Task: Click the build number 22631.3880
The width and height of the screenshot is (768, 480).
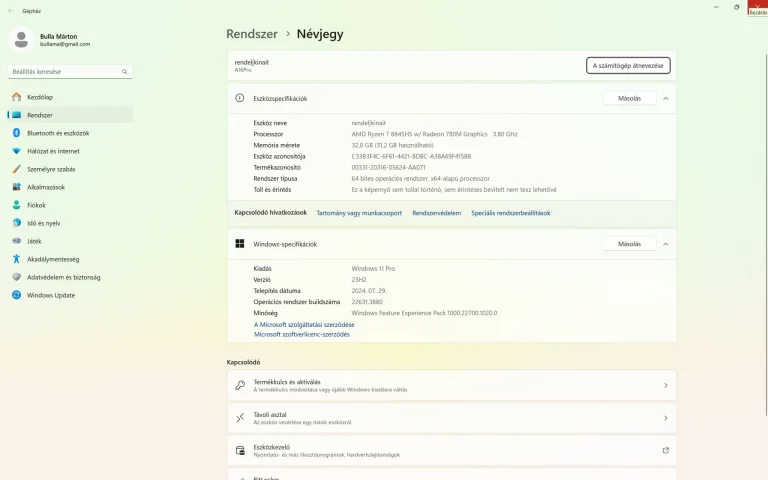Action: (x=367, y=302)
